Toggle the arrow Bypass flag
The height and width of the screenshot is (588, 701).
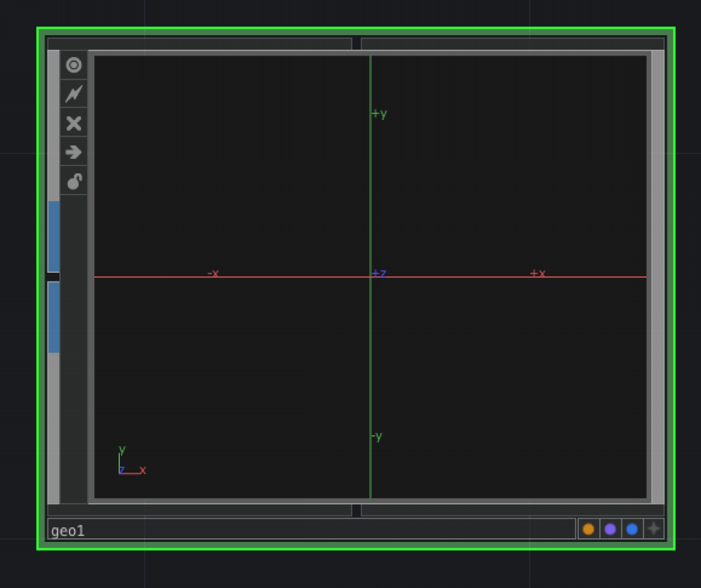[x=74, y=152]
